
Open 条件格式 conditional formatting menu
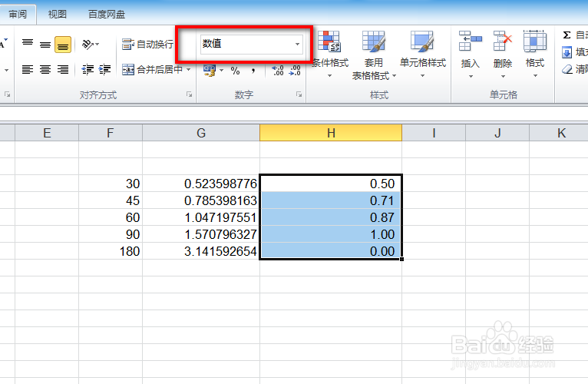click(329, 55)
